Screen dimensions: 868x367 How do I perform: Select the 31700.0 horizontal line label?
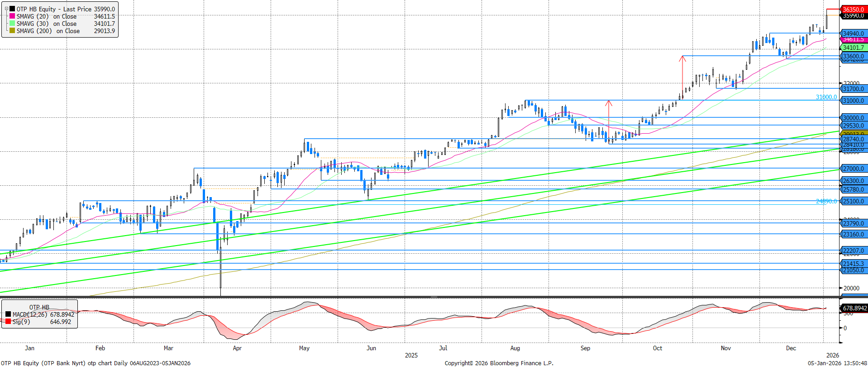click(853, 89)
